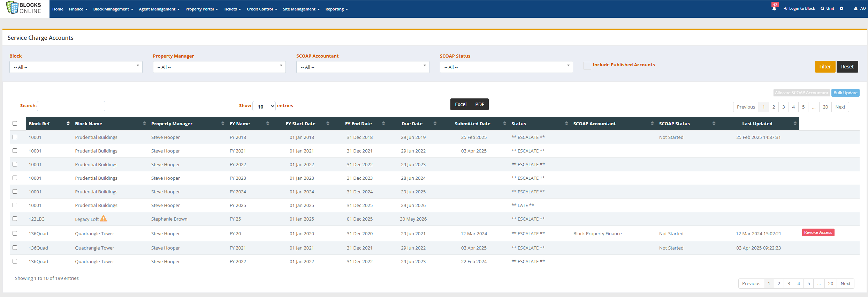This screenshot has width=868, height=297.
Task: Open the Credit Control menu
Action: pyautogui.click(x=262, y=9)
